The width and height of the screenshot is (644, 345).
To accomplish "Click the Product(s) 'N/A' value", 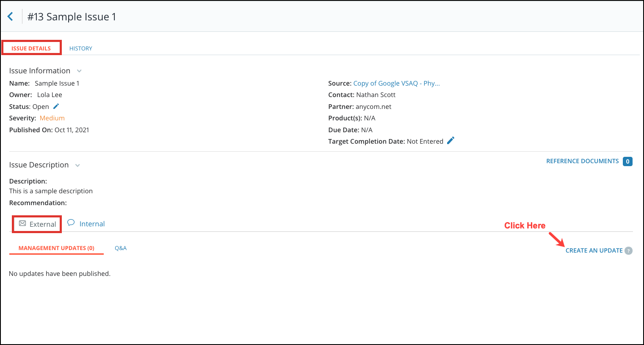I will [370, 118].
